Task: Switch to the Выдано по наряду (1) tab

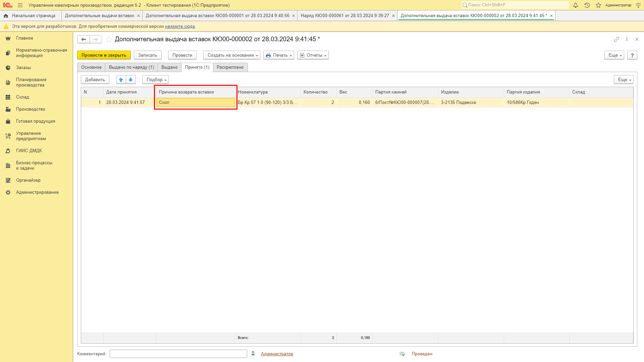Action: tap(131, 67)
